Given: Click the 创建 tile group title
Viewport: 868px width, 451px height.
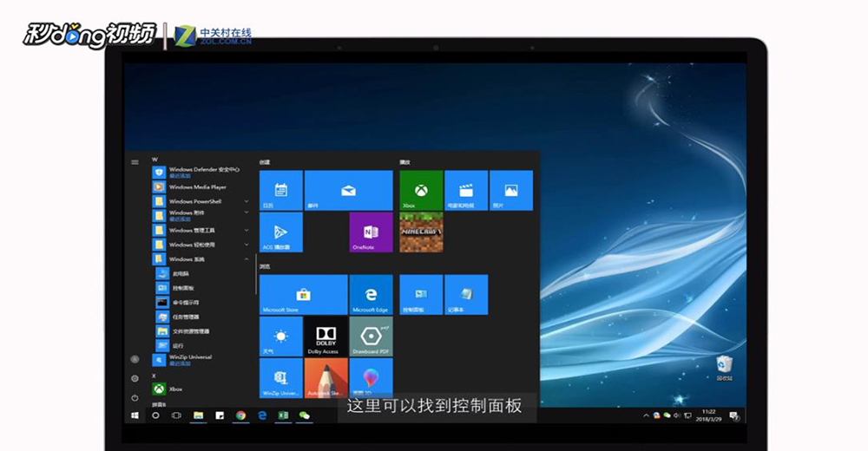Looking at the screenshot, I should [265, 162].
